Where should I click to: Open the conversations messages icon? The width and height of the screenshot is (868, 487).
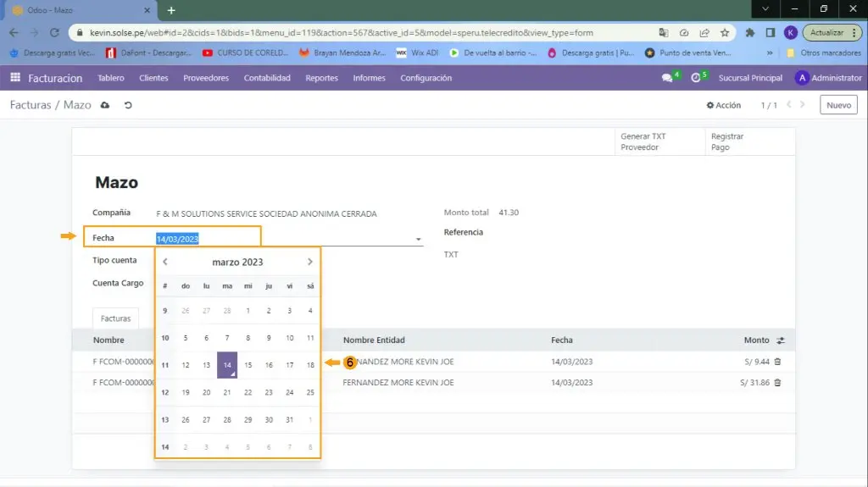pos(668,78)
